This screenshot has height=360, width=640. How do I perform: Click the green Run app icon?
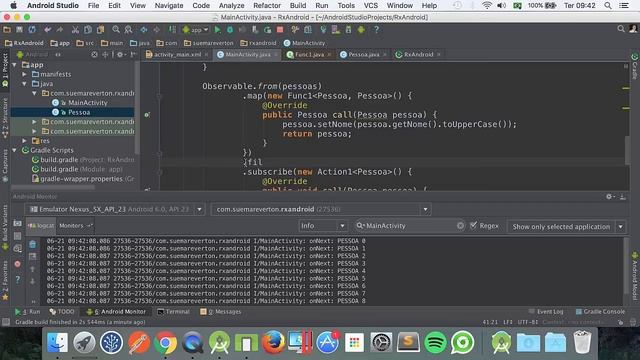coord(218,30)
